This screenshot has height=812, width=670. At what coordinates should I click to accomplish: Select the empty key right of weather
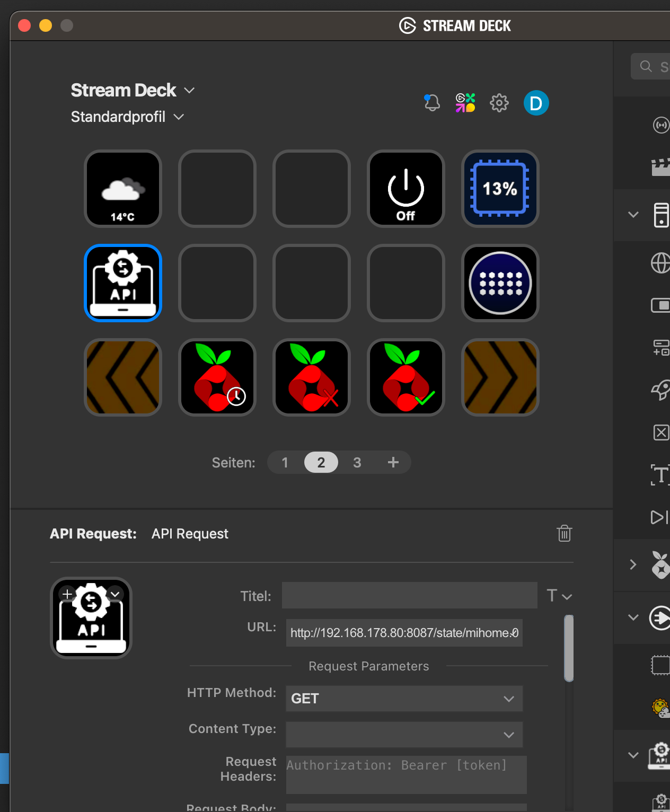click(x=217, y=189)
